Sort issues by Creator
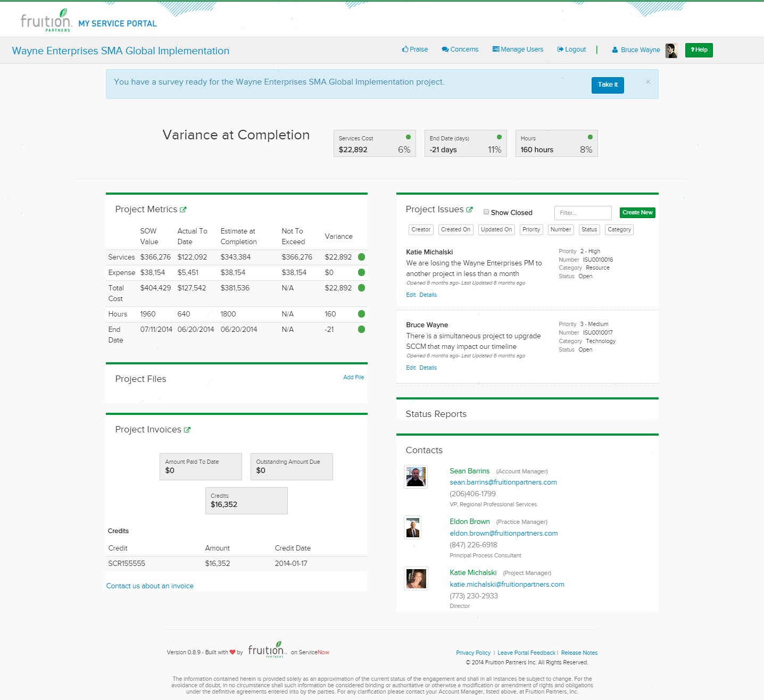The image size is (764, 700). [421, 230]
